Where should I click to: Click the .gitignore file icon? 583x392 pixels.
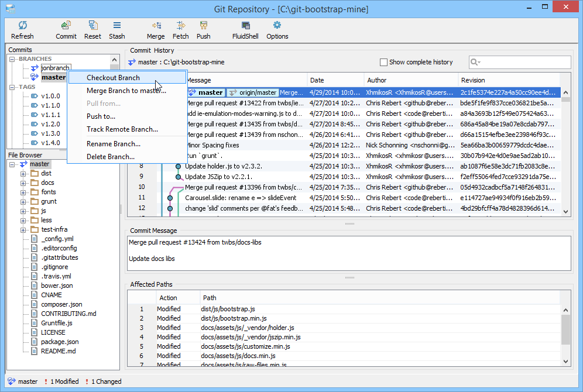pos(34,267)
